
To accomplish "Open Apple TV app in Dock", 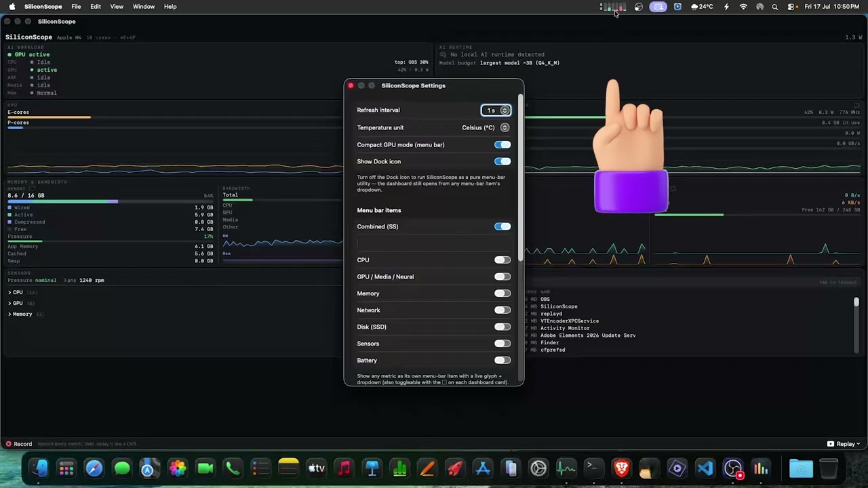I will 317,468.
